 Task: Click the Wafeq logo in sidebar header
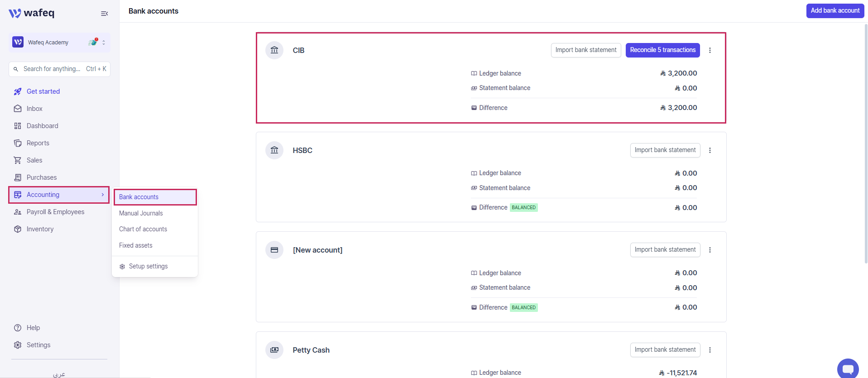(x=31, y=13)
